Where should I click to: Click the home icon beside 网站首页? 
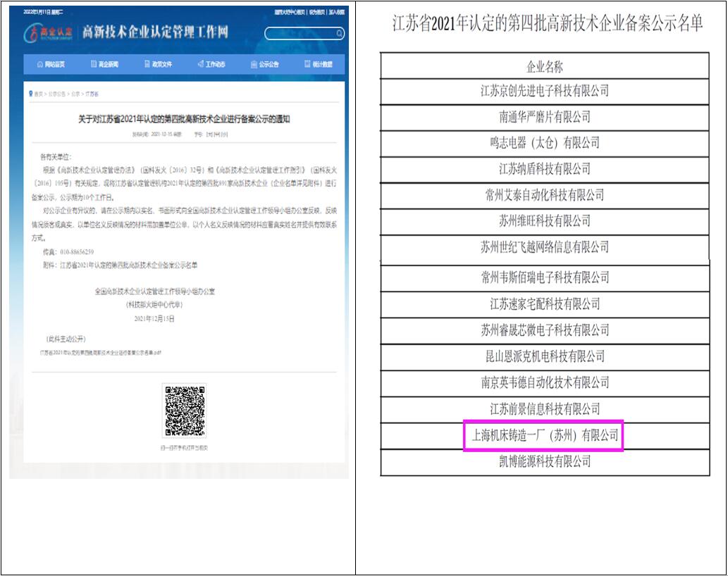click(39, 64)
